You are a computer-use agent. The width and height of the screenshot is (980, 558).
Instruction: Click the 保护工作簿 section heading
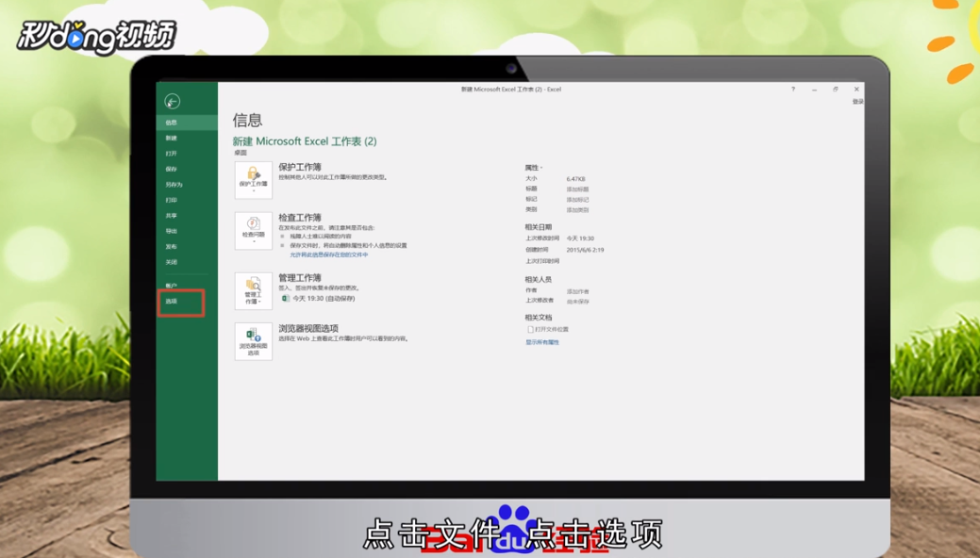tap(300, 167)
